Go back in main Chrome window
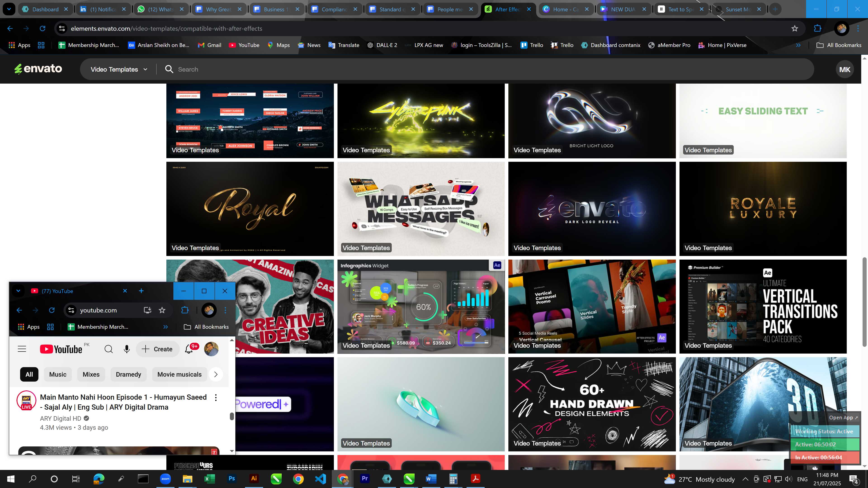The image size is (868, 488). click(x=10, y=29)
